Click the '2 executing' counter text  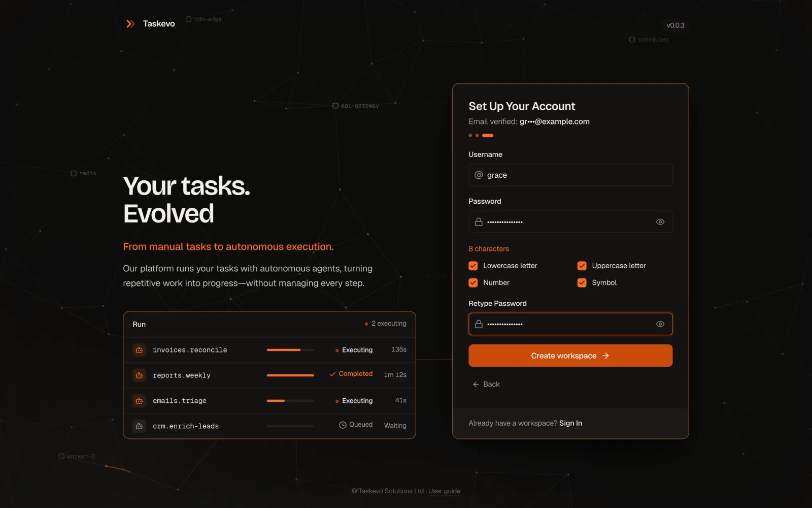point(389,324)
